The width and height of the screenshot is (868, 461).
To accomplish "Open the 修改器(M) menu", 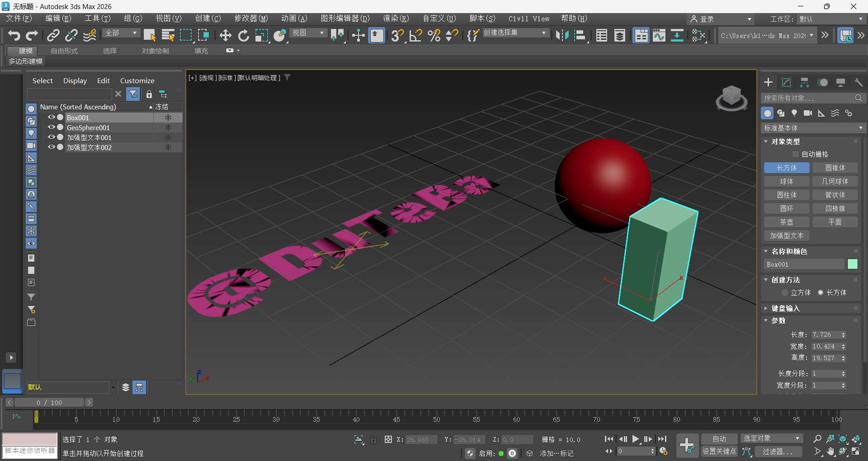I will click(251, 19).
